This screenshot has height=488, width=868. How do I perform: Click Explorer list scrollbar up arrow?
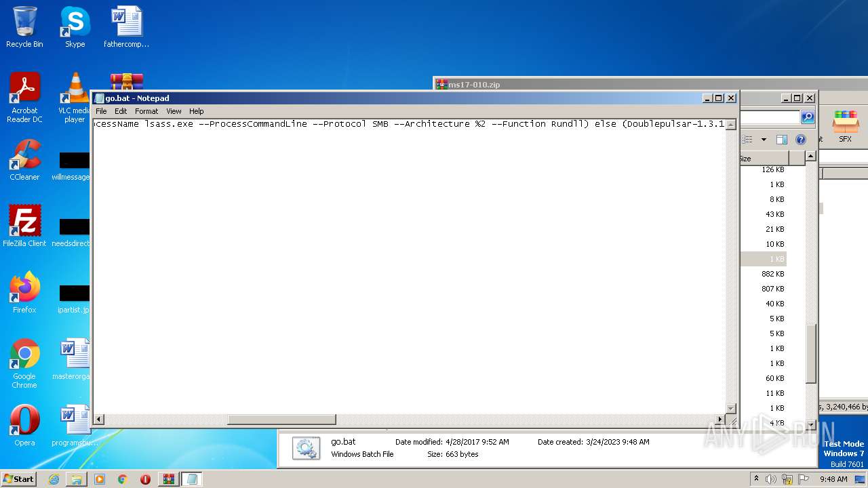(810, 157)
